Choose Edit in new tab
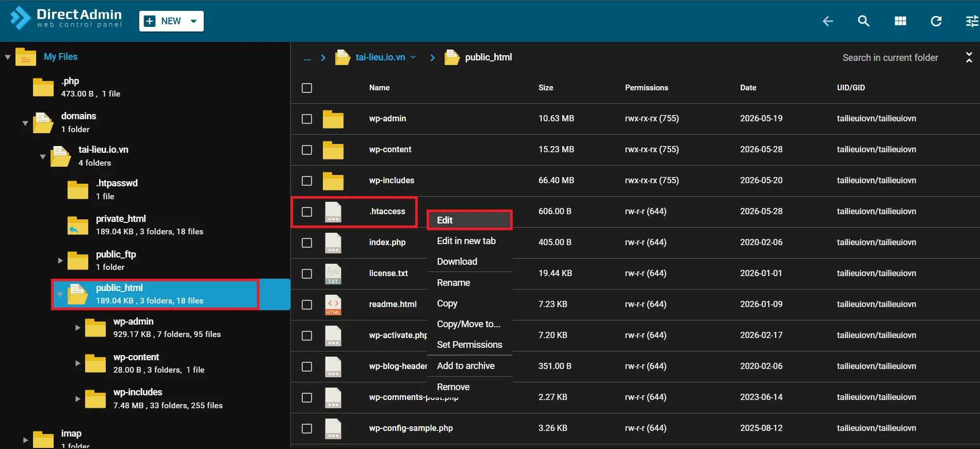Image resolution: width=980 pixels, height=449 pixels. point(469,241)
